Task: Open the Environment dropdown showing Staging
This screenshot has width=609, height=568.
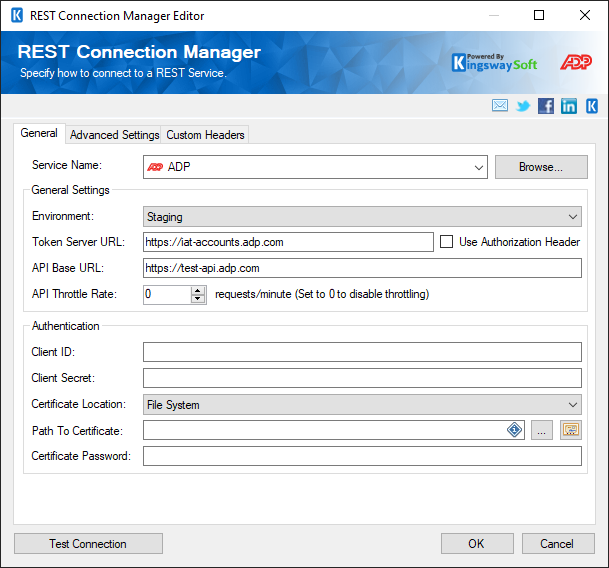Action: 362,216
